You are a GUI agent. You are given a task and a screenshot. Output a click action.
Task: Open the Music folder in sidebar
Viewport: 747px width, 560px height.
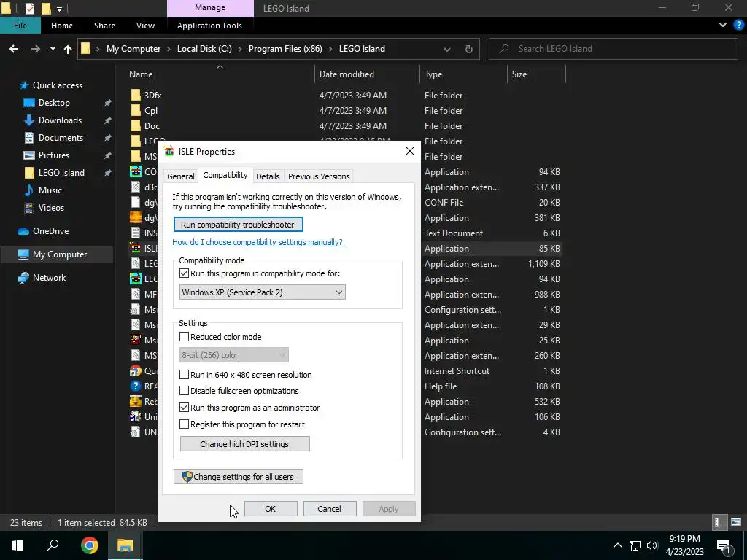click(x=50, y=190)
